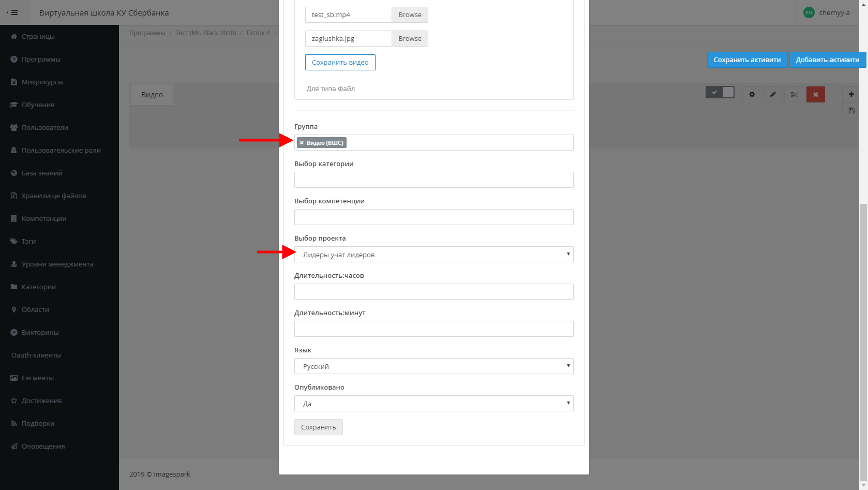This screenshot has height=490, width=868.
Task: Click the Категории folder icon
Action: point(14,287)
